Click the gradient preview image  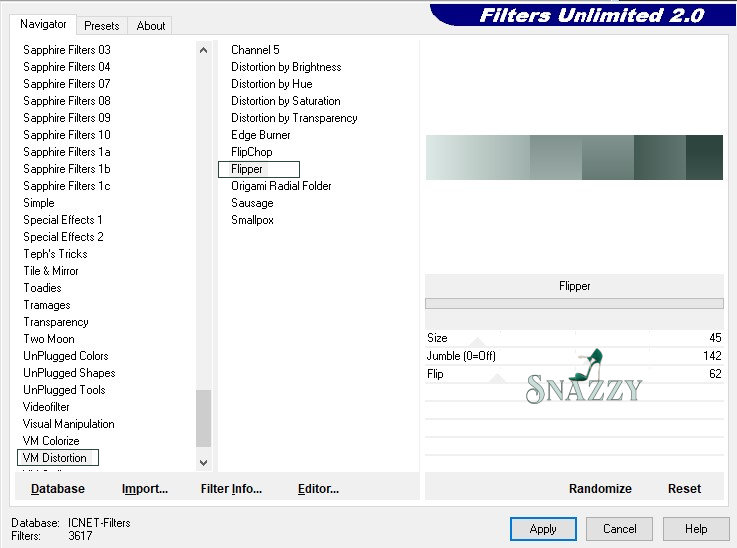click(x=574, y=158)
